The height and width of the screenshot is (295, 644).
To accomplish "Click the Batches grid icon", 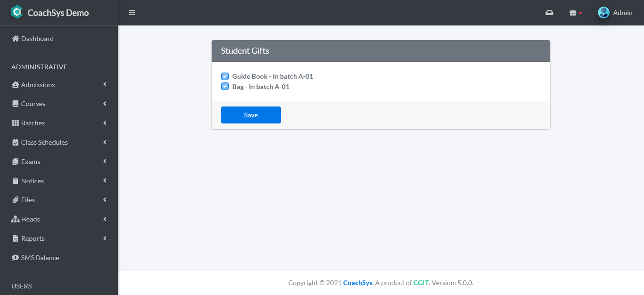I will [x=16, y=123].
